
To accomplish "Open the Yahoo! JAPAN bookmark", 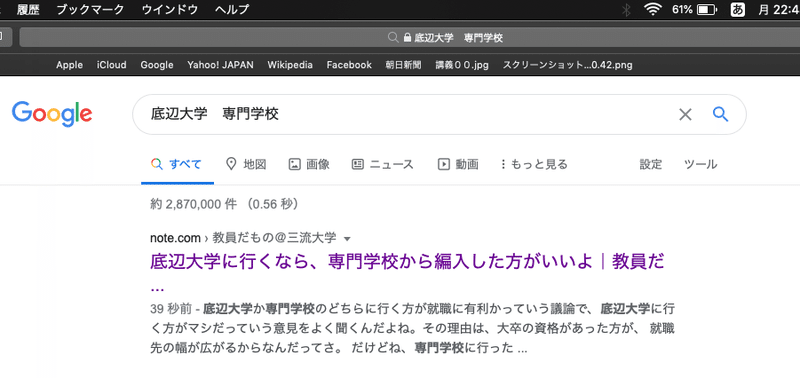I will coord(220,65).
